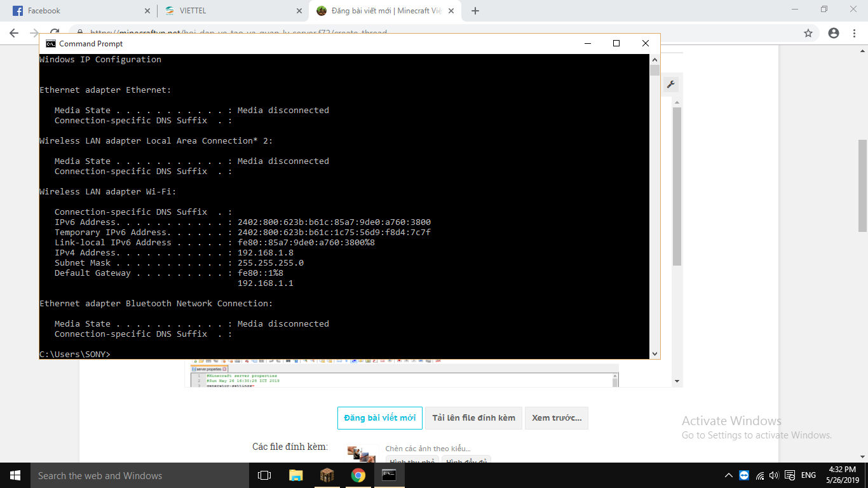Click the Đăng bài viết mới button
The height and width of the screenshot is (488, 868).
click(380, 418)
